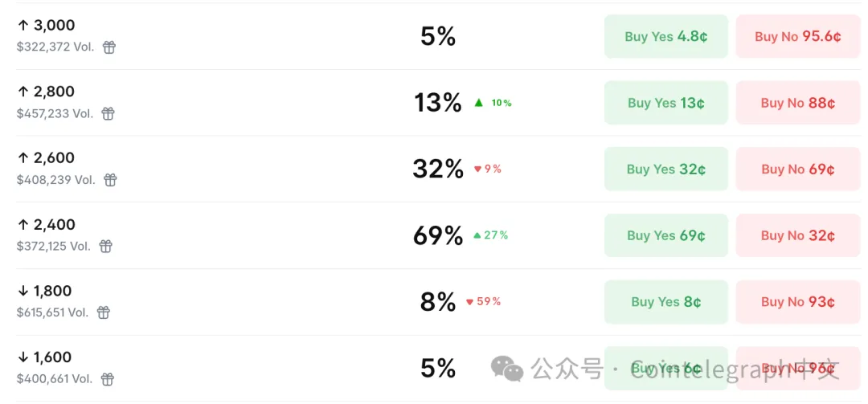Hit Buy Yes 69¢ for 2,400
The width and height of the screenshot is (868, 404).
pos(665,235)
